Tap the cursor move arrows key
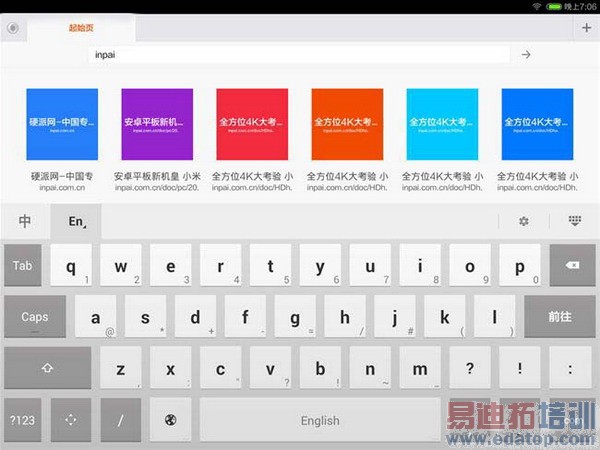The width and height of the screenshot is (600, 450). click(71, 420)
